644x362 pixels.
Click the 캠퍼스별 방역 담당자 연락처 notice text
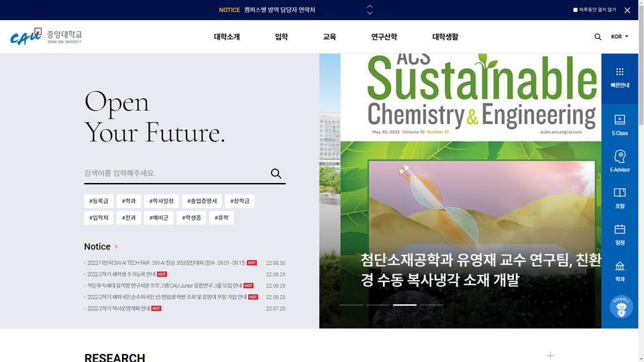coord(279,10)
